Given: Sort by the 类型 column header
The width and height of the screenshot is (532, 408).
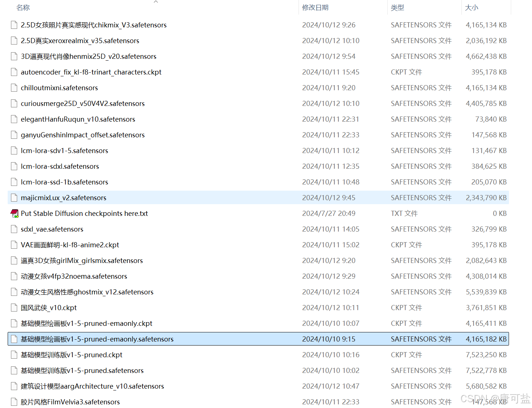Looking at the screenshot, I should (x=398, y=8).
